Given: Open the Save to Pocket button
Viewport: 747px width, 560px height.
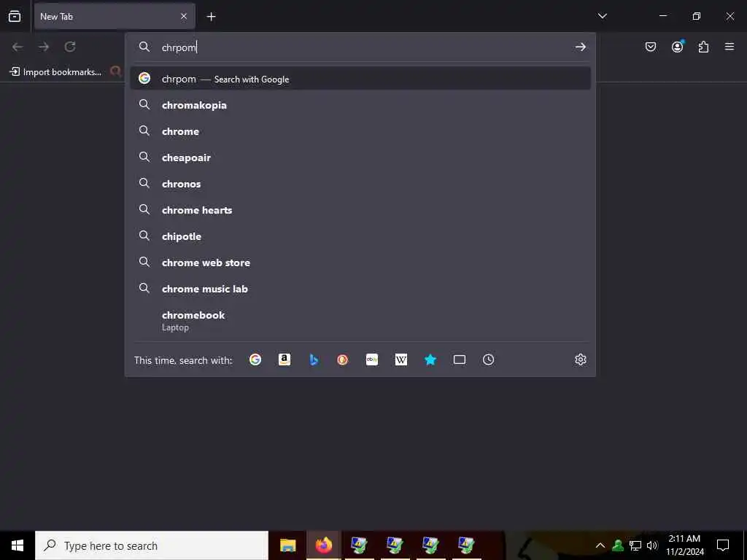Looking at the screenshot, I should pyautogui.click(x=650, y=47).
